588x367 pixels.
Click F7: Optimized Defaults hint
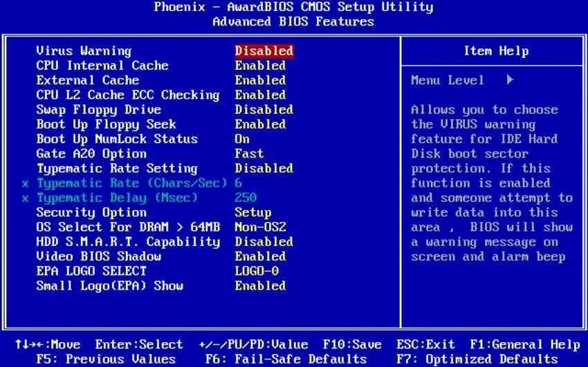477,359
